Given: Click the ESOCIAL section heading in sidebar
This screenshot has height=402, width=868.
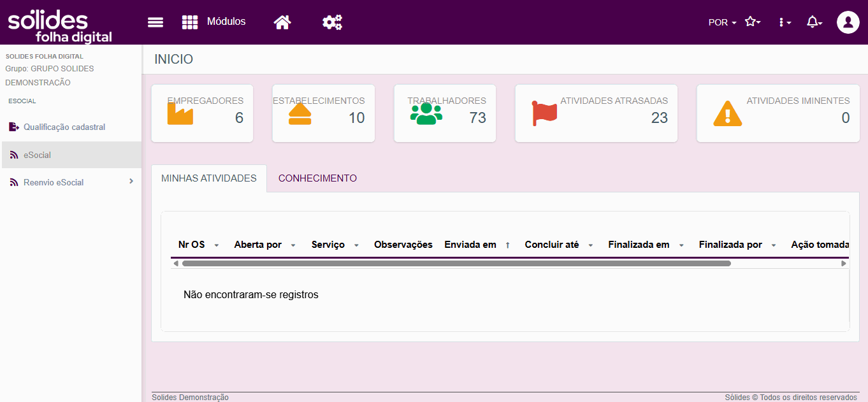Looking at the screenshot, I should point(22,101).
